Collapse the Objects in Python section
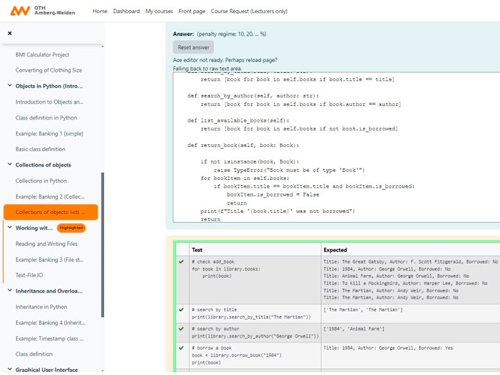Viewport: 500px width, 375px height. [x=10, y=86]
